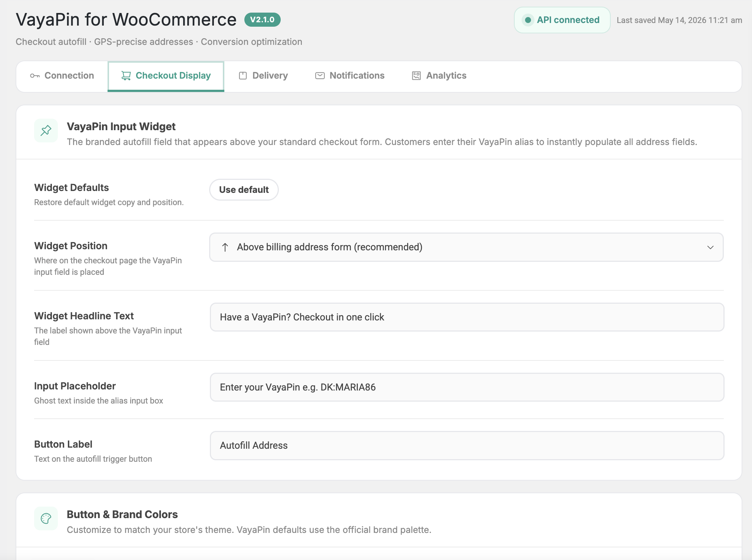Screen dimensions: 752x560
Task: Click the Button Label heading
Action: pos(63,444)
